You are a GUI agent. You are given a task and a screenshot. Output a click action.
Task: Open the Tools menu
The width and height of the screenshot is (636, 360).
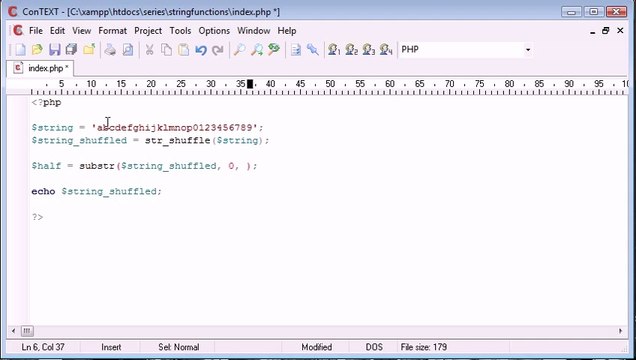click(180, 31)
